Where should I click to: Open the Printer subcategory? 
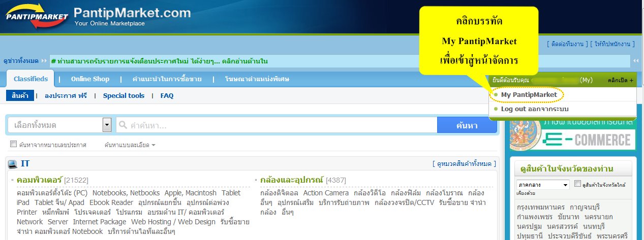tap(27, 212)
